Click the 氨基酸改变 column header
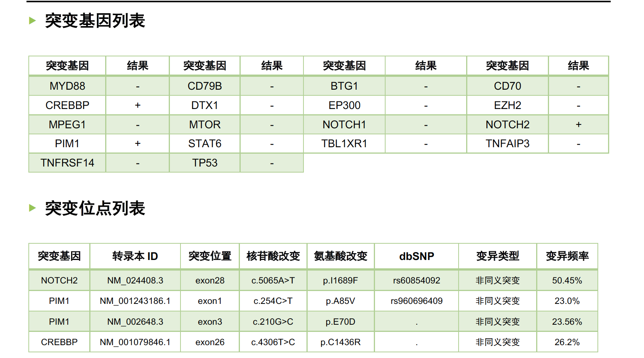Screen dimensions: 644x358 pos(341,256)
